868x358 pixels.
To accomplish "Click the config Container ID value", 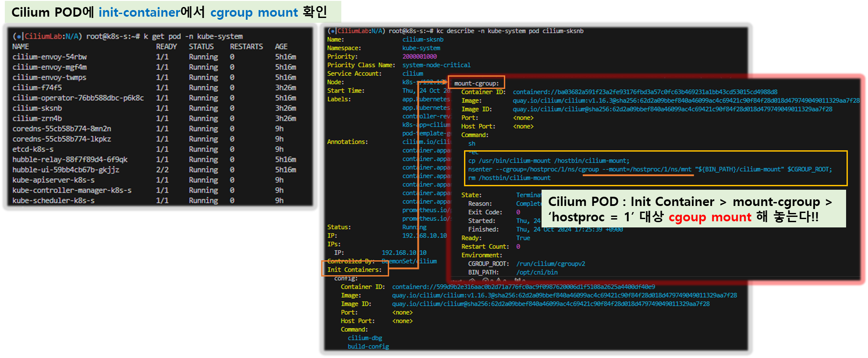I will (524, 287).
